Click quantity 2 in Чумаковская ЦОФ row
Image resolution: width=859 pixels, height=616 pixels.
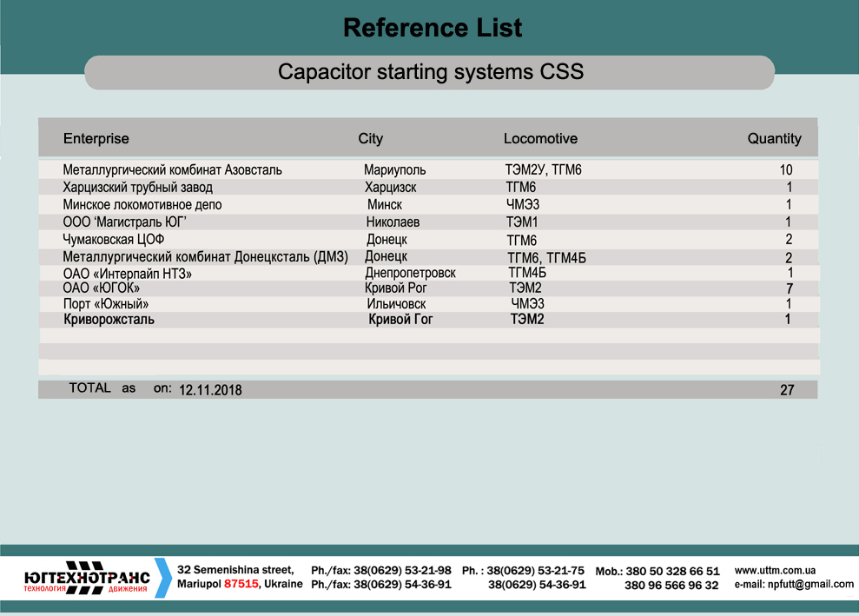(x=789, y=240)
